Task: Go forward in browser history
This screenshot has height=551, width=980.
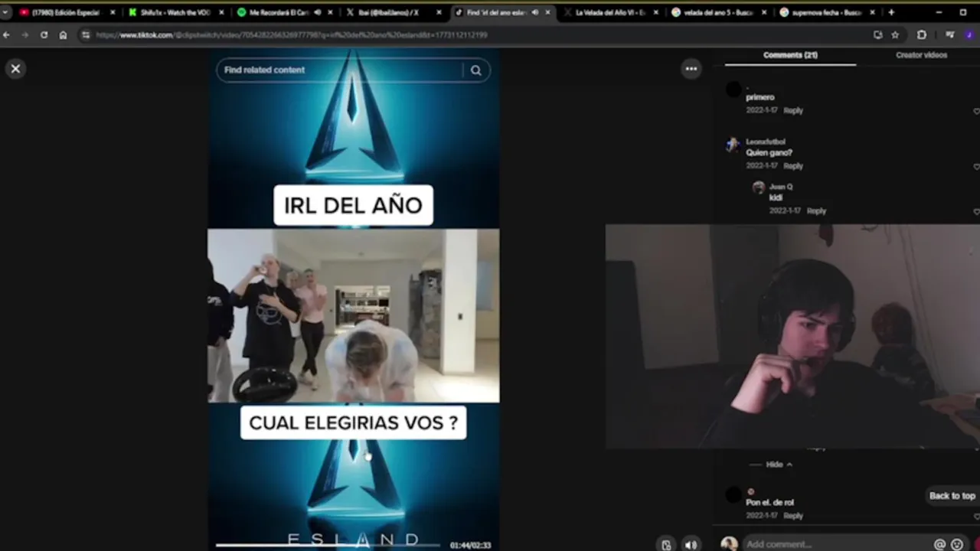Action: tap(24, 34)
